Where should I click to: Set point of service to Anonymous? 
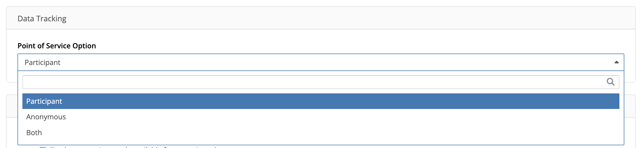[x=46, y=117]
